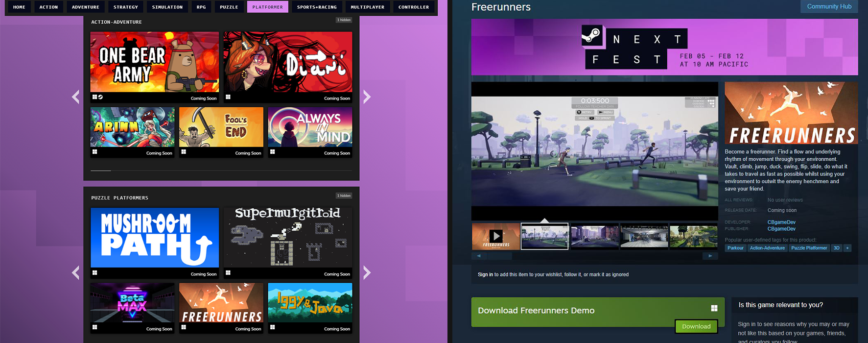The height and width of the screenshot is (343, 868).
Task: Show previous games in Puzzle Platformers carousel
Action: coord(75,272)
